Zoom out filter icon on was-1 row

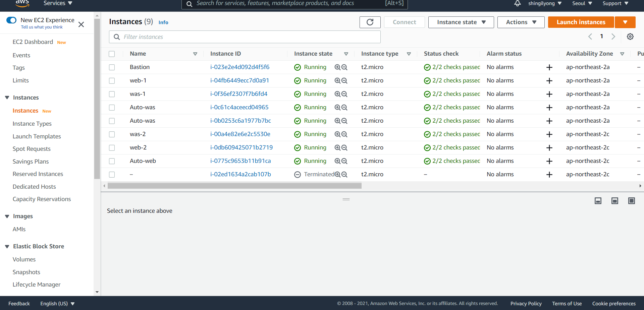pyautogui.click(x=344, y=94)
